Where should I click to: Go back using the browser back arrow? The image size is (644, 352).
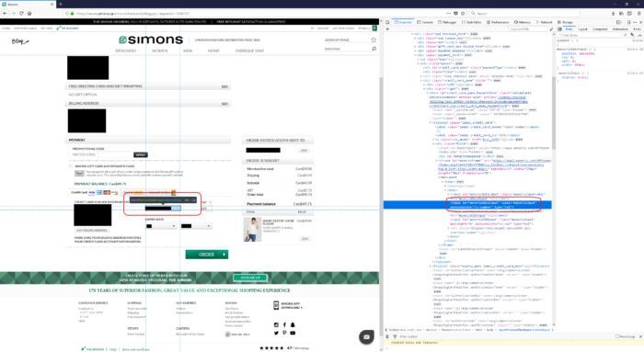[5, 13]
